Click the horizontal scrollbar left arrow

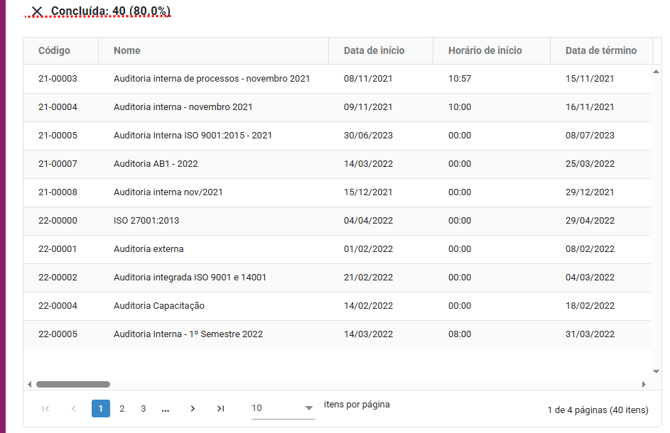[30, 384]
